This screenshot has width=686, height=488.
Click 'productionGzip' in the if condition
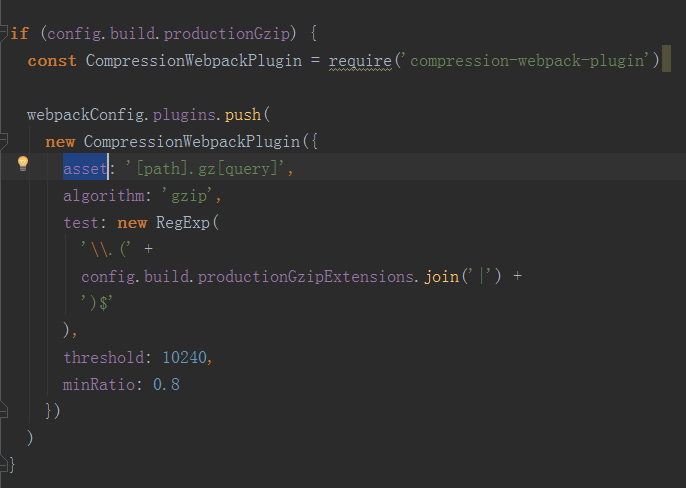pos(227,34)
